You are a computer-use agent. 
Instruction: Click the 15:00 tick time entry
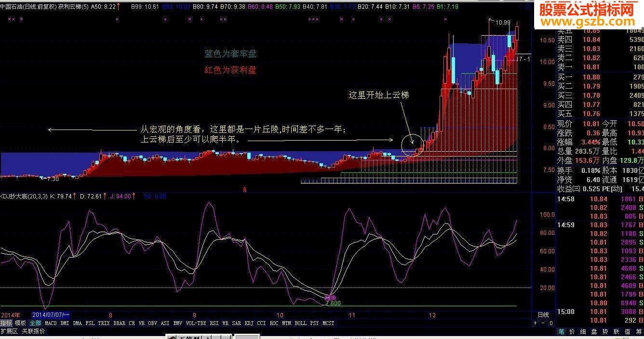tap(565, 312)
